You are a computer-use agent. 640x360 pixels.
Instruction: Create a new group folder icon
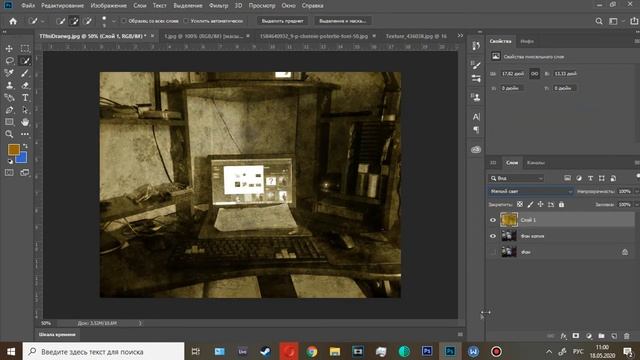[x=601, y=336]
